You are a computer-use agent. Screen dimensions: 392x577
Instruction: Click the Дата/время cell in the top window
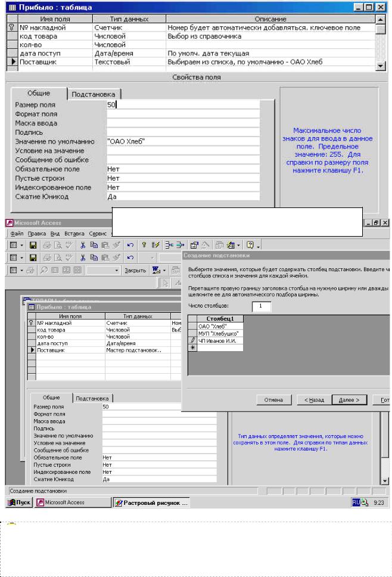coord(129,54)
